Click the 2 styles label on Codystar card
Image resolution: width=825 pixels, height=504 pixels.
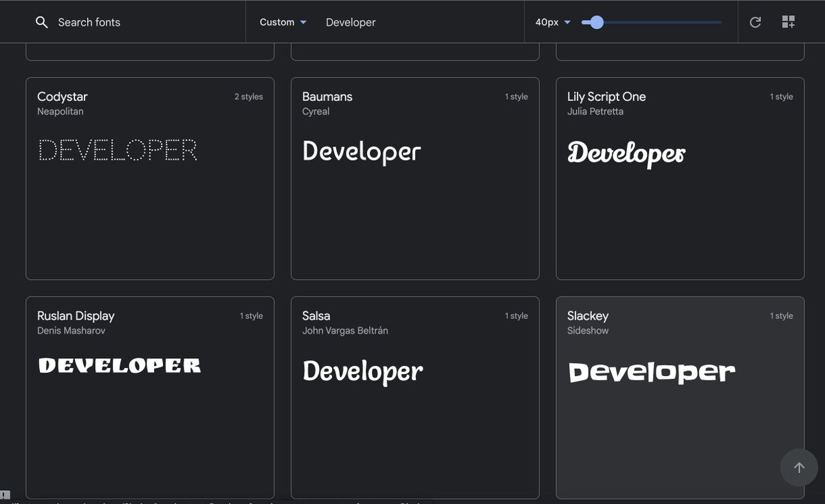pos(248,96)
